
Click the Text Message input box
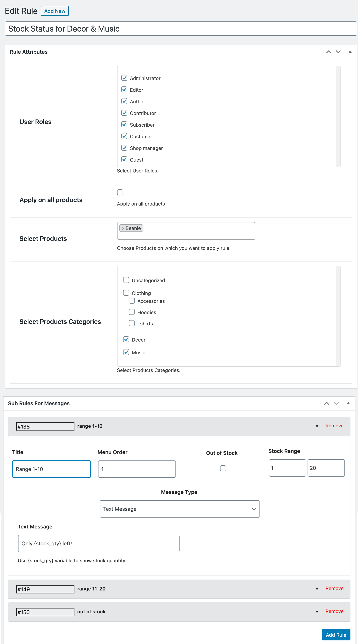(99, 543)
